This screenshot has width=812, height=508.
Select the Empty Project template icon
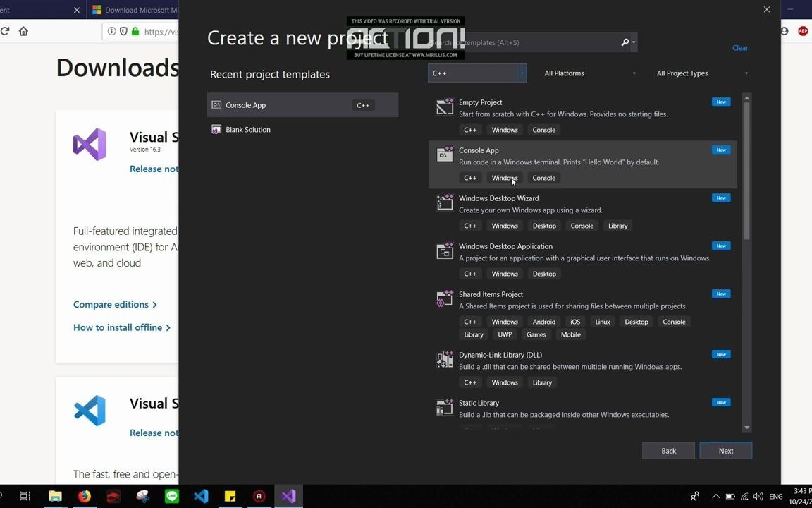[445, 107]
